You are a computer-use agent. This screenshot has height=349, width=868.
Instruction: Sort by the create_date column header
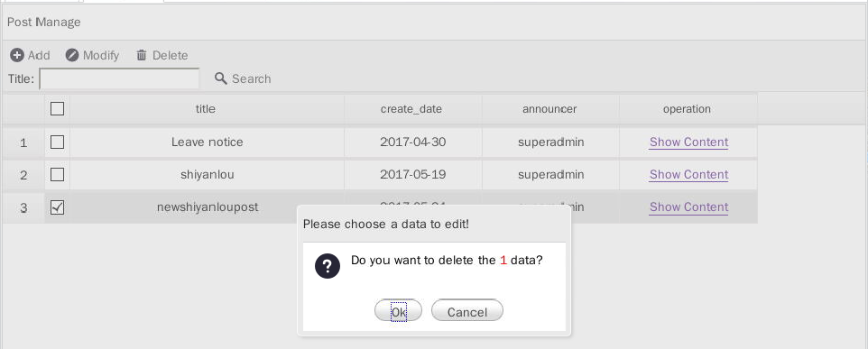(x=413, y=109)
